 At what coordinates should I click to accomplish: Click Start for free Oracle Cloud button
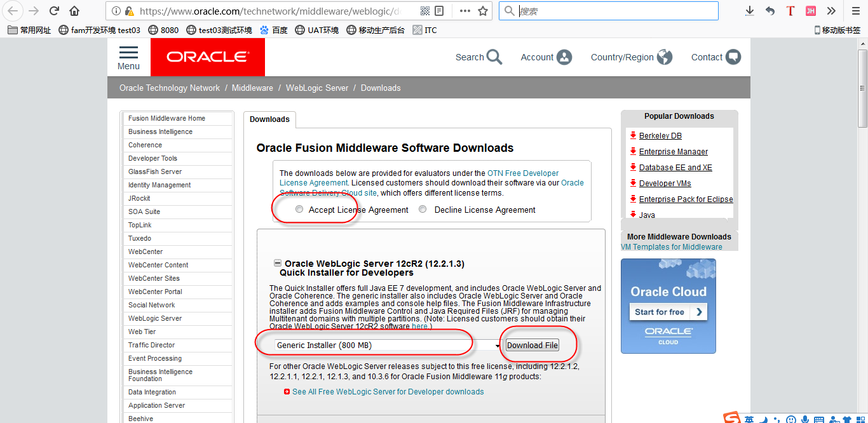668,312
